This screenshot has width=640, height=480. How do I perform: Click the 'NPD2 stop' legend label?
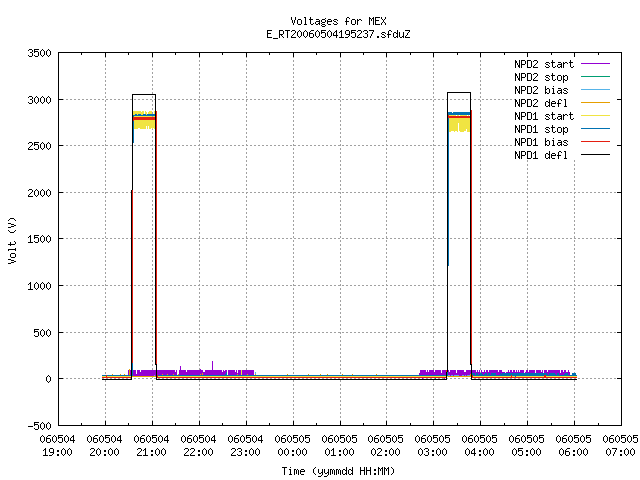click(541, 77)
